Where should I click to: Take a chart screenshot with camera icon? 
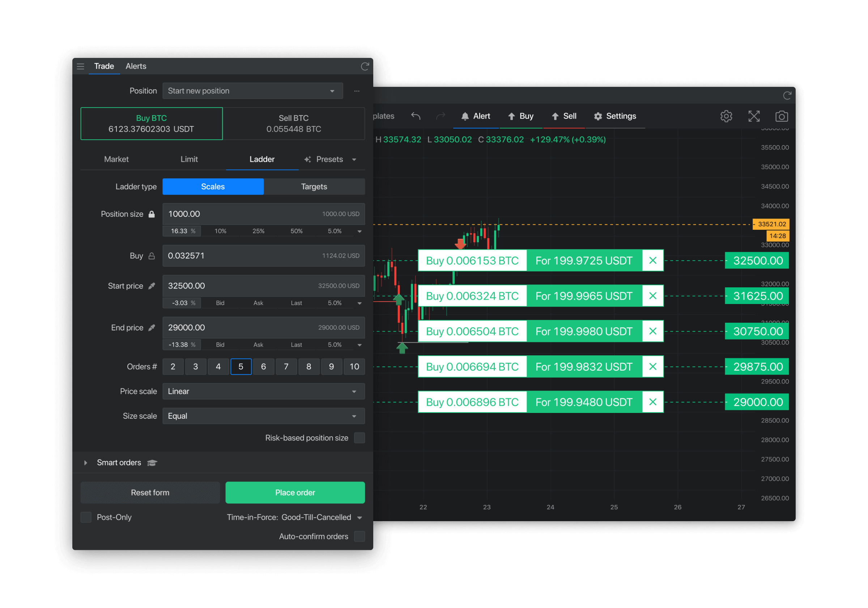[x=782, y=116]
